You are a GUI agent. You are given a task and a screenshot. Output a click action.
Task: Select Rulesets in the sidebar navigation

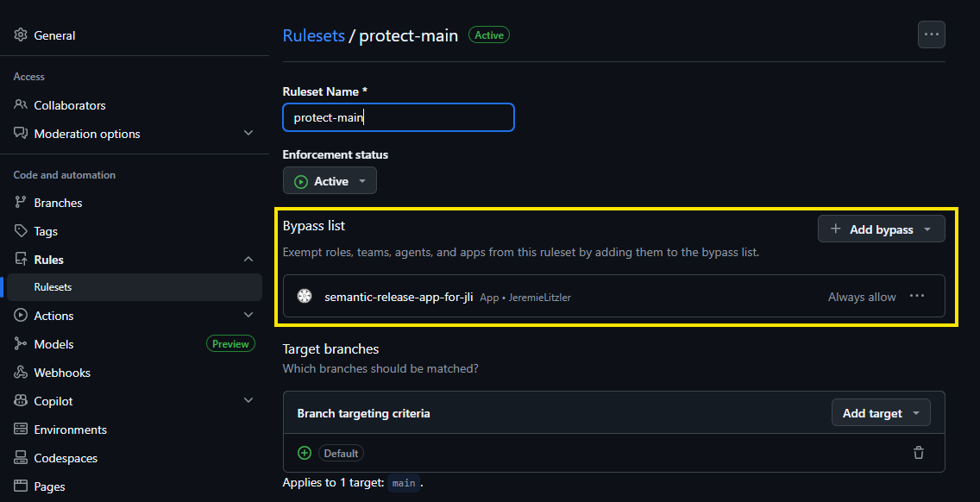[53, 286]
